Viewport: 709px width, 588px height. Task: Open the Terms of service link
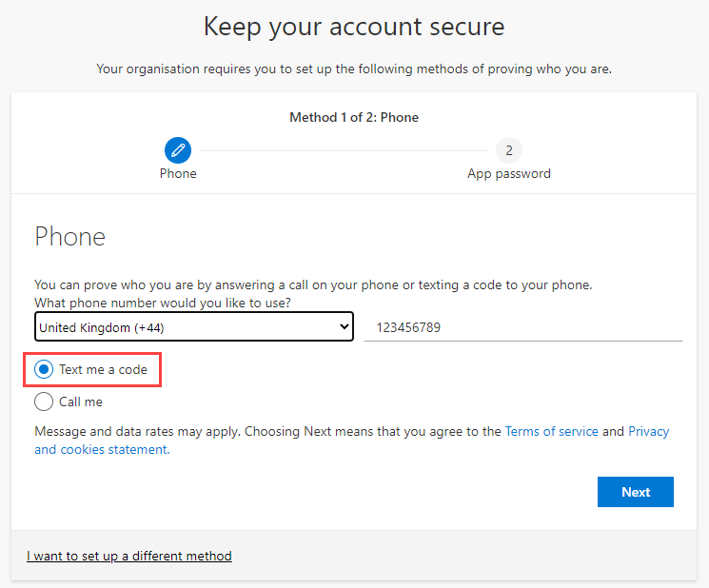pyautogui.click(x=551, y=431)
